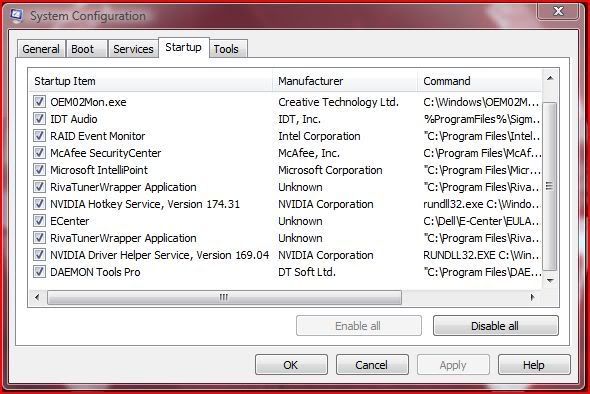Viewport: 590px width, 394px height.
Task: Close the System Configuration window
Action: coord(558,11)
